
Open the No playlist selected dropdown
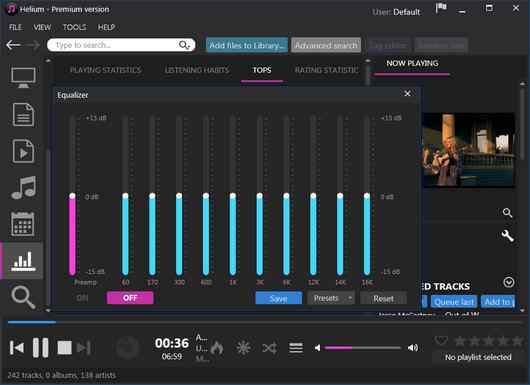pos(478,357)
